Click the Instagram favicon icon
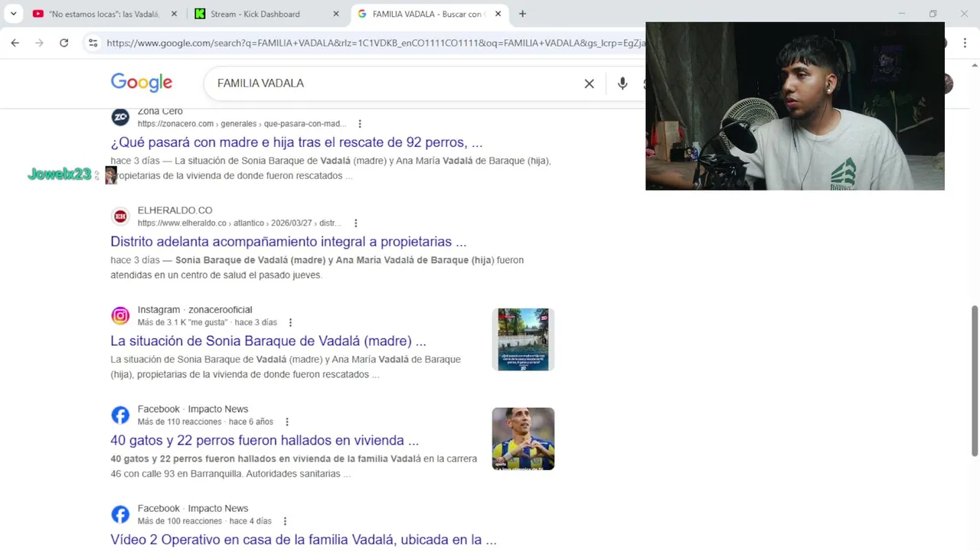The height and width of the screenshot is (551, 980). click(120, 316)
